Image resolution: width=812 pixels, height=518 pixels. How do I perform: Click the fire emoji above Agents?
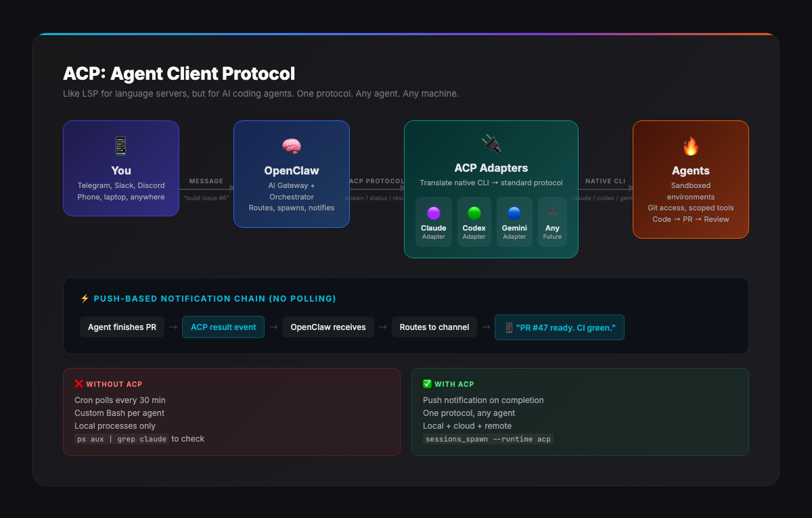pyautogui.click(x=691, y=145)
